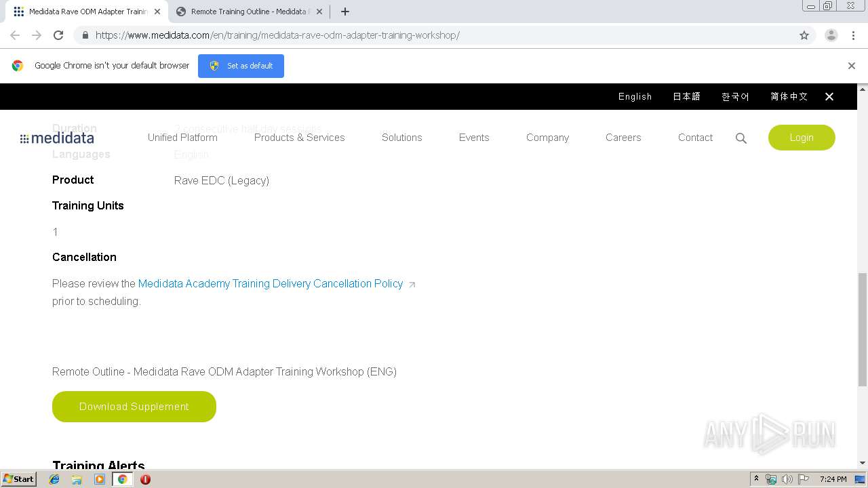
Task: Open the Windows Start menu
Action: 19,479
